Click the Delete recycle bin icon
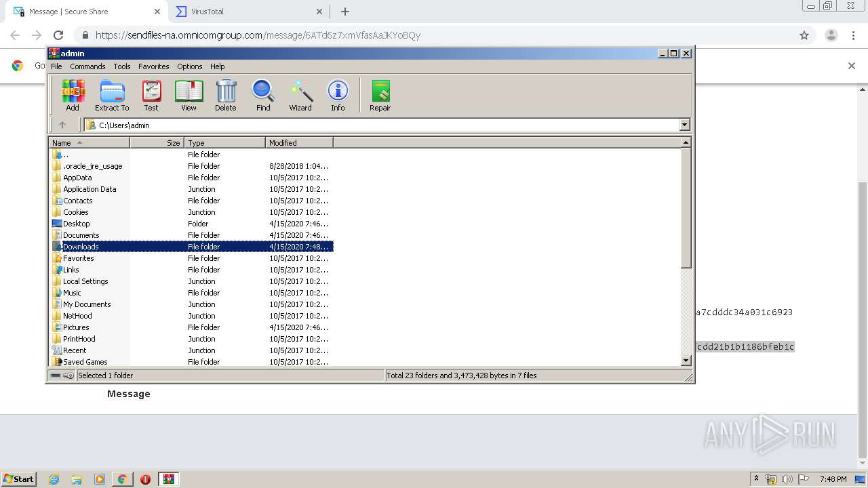 (x=226, y=95)
